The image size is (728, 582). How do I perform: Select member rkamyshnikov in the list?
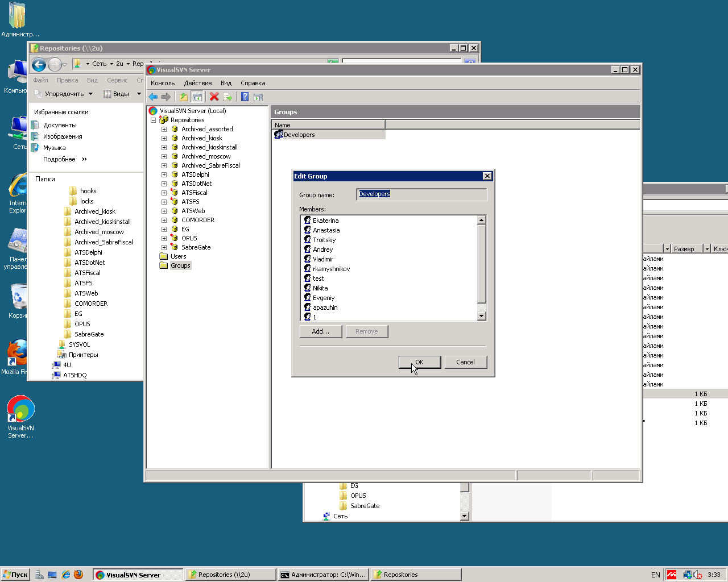(331, 269)
